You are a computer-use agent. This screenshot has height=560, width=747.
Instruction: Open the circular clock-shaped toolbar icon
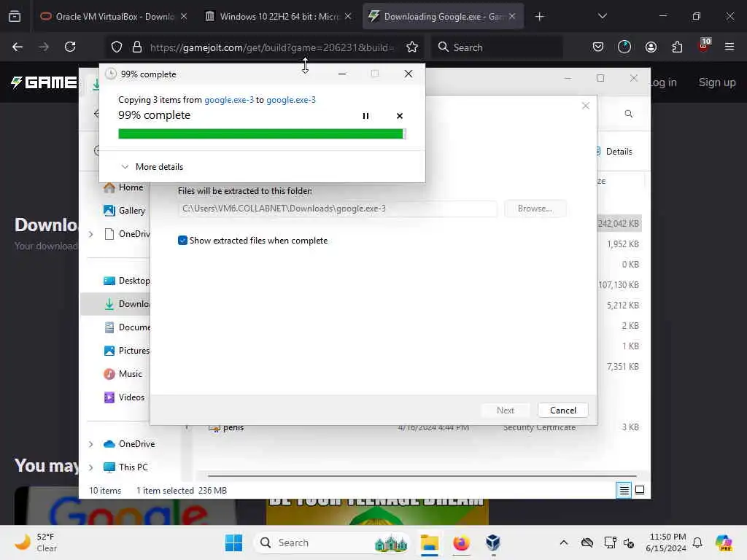(624, 47)
